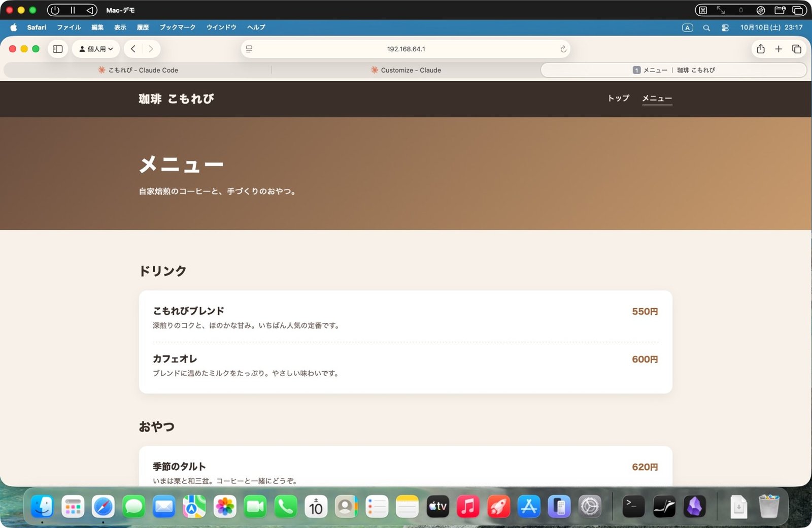Switch to the Customize - Claude tab
This screenshot has width=812, height=528.
[406, 70]
